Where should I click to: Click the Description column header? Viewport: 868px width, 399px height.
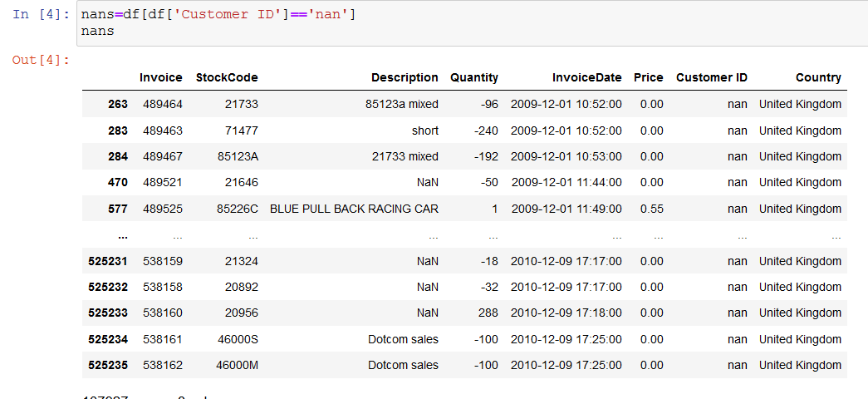tap(405, 77)
